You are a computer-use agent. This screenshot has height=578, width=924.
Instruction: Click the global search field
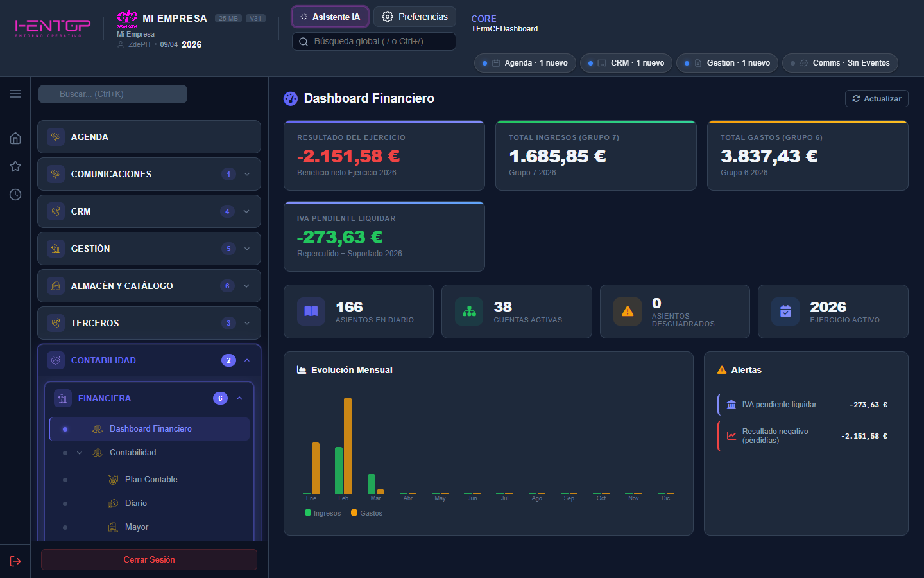pyautogui.click(x=374, y=41)
